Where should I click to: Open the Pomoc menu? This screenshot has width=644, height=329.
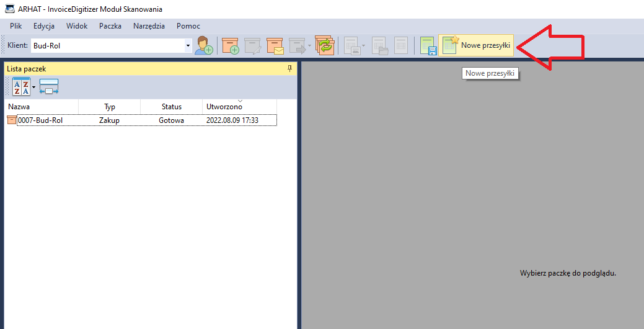click(188, 26)
